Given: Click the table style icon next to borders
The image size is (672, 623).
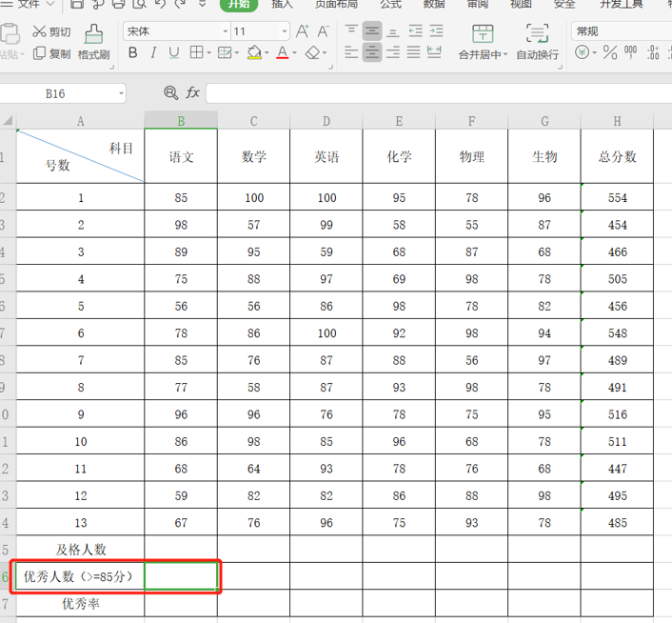Looking at the screenshot, I should click(225, 52).
